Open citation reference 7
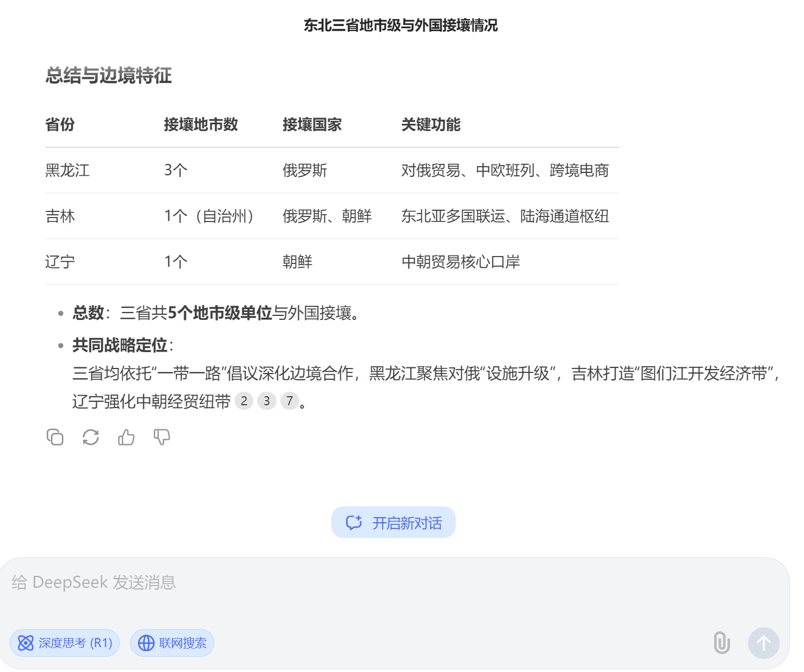Viewport: 804px width, 672px height. [x=289, y=401]
